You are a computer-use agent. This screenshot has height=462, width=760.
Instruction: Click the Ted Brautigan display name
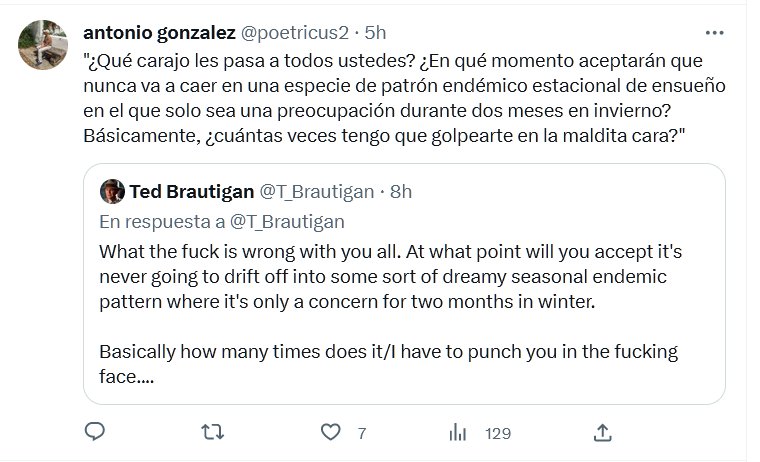[x=192, y=190]
